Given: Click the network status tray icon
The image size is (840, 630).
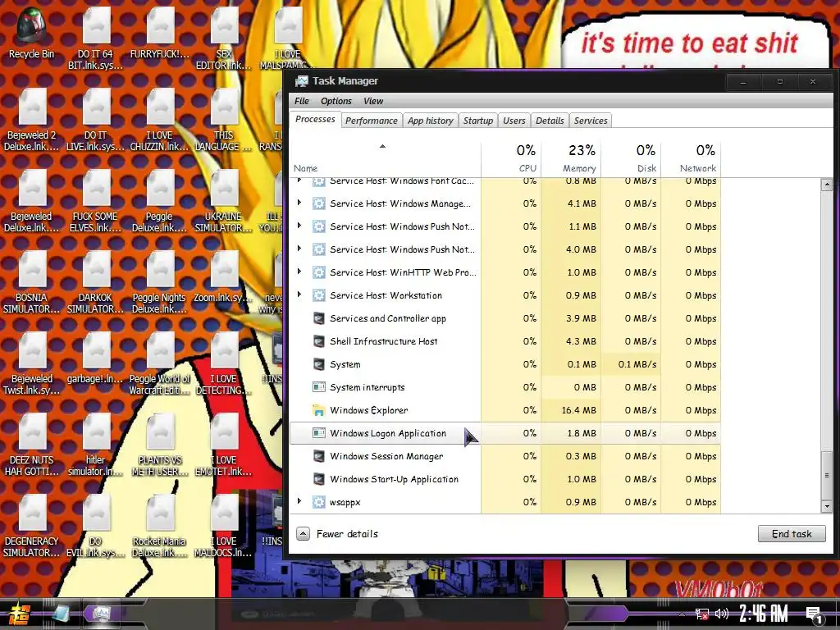Looking at the screenshot, I should point(701,614).
